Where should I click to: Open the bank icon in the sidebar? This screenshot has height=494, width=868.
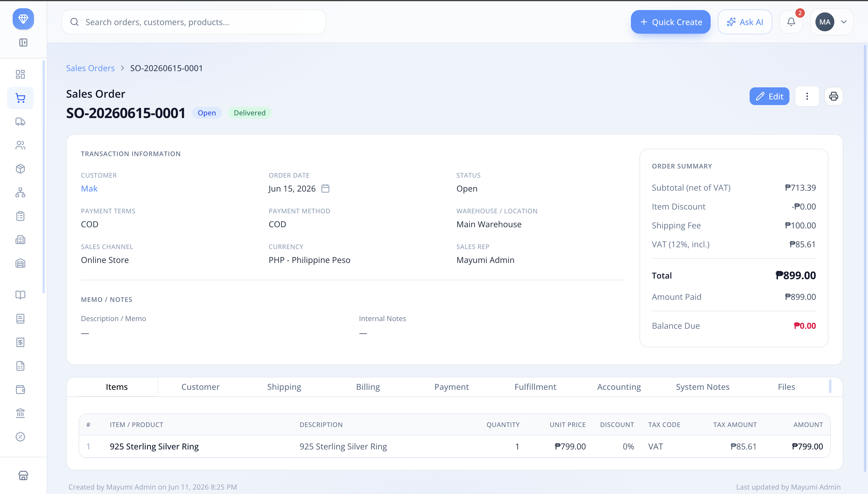coord(20,413)
